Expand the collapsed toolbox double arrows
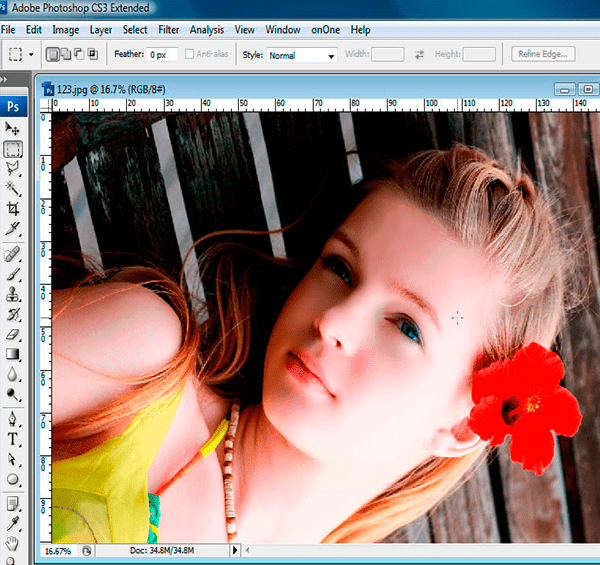600x565 pixels. 4,79
